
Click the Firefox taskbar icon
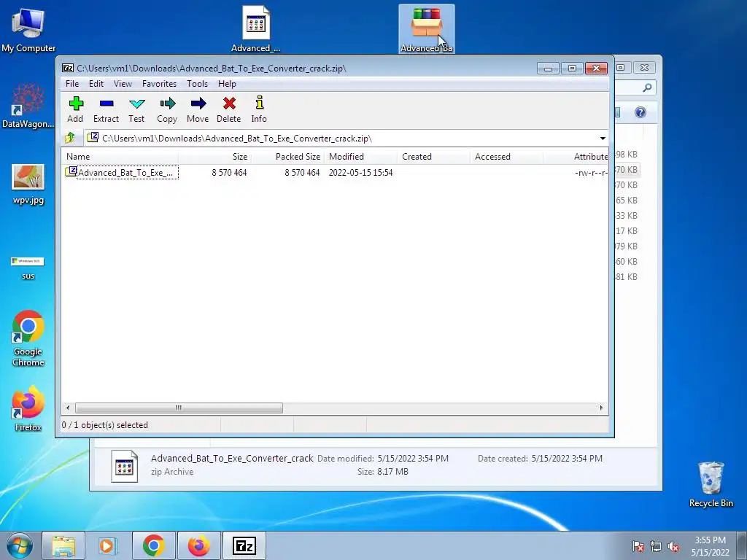[x=198, y=545]
